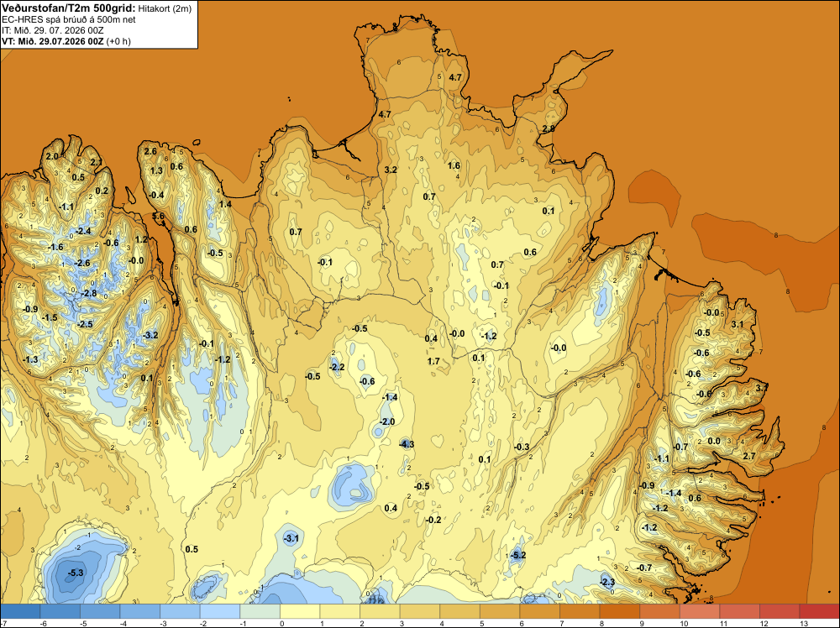Select legend color segment between 0 and 1
The image size is (840, 628).
point(300,611)
